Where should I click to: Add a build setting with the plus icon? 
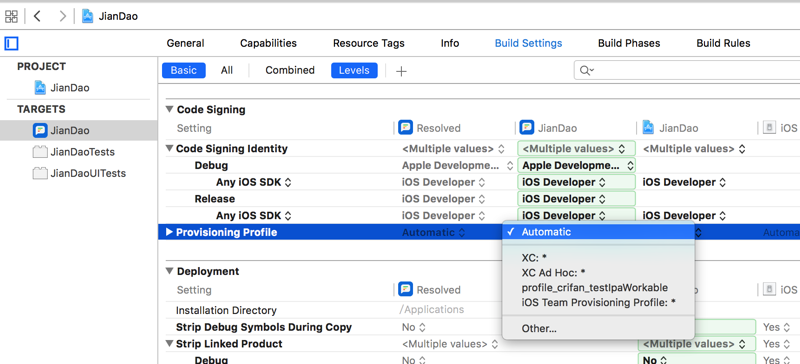tap(401, 71)
